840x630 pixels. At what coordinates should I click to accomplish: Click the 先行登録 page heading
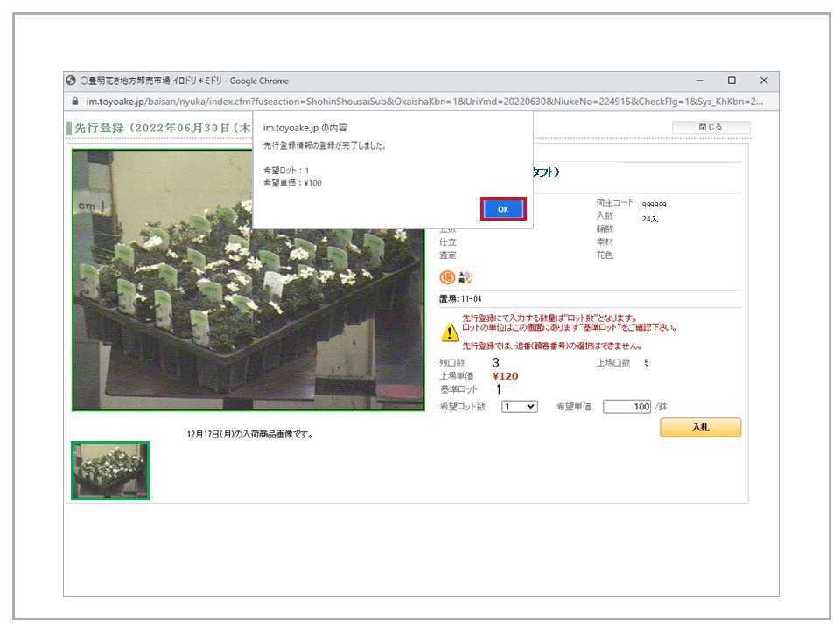point(157,128)
